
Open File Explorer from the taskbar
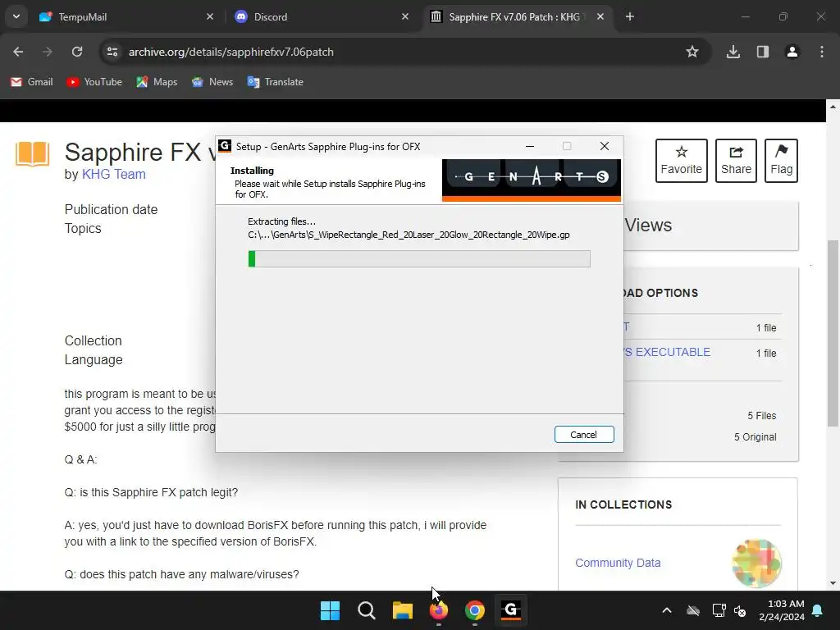pos(402,610)
